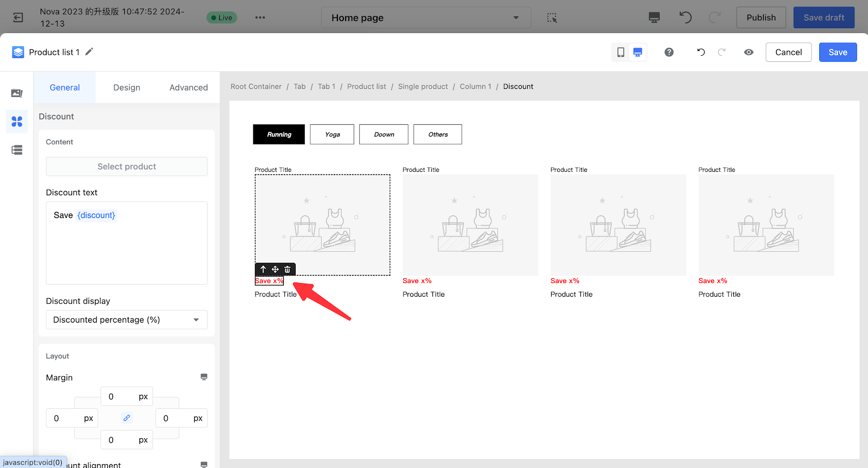Image resolution: width=868 pixels, height=468 pixels.
Task: Click the pencil icon to rename Product list 1
Action: (x=90, y=52)
